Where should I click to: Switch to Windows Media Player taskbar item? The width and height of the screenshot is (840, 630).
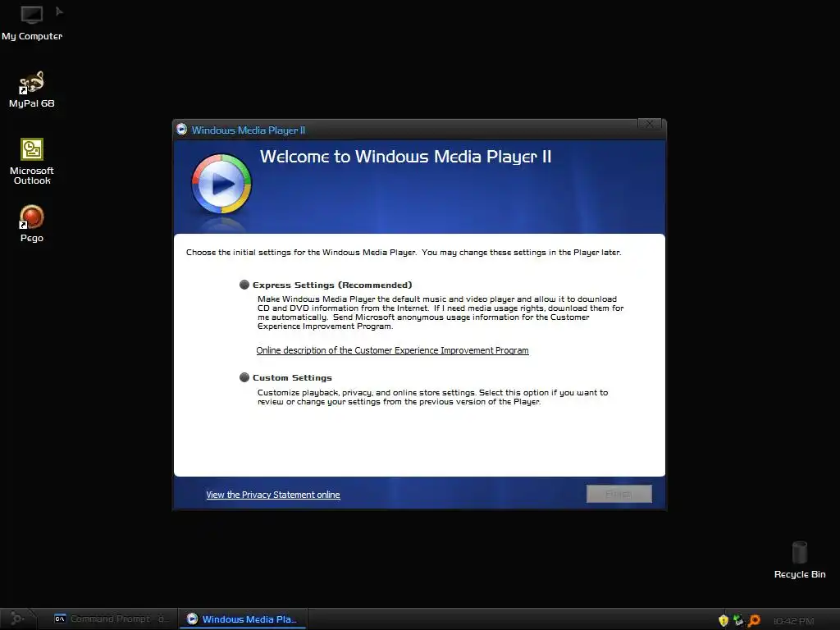pos(242,619)
